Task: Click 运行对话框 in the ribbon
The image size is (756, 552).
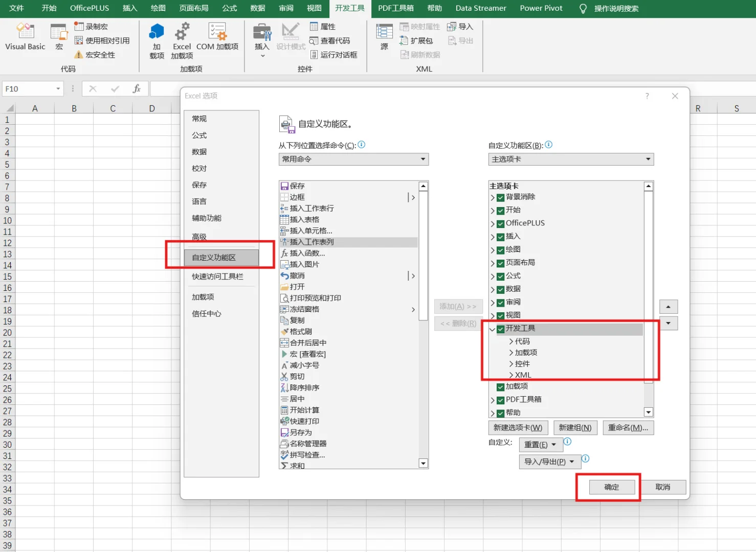Action: 333,55
